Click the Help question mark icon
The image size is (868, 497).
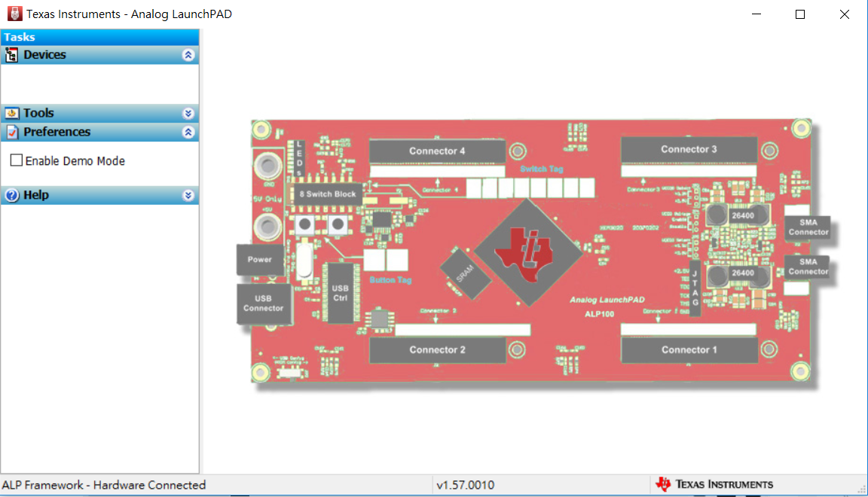coord(11,195)
